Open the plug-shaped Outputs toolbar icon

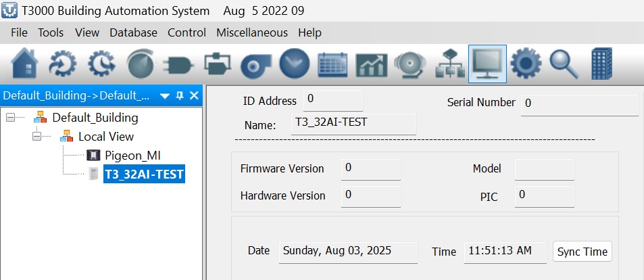pyautogui.click(x=178, y=64)
